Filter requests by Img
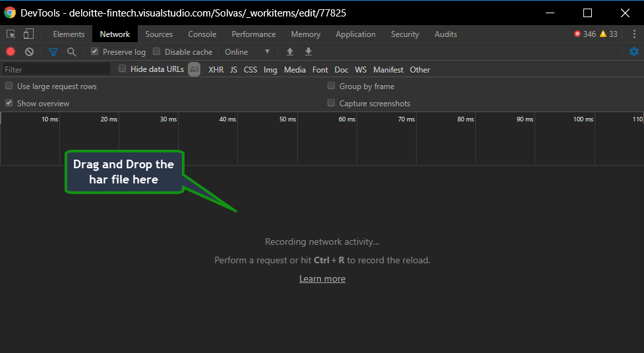The image size is (644, 353). click(x=270, y=70)
